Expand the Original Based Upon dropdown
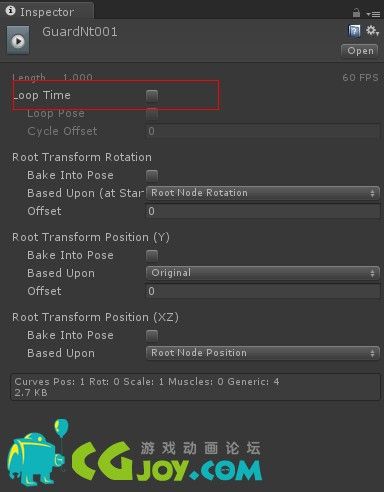 click(x=263, y=273)
